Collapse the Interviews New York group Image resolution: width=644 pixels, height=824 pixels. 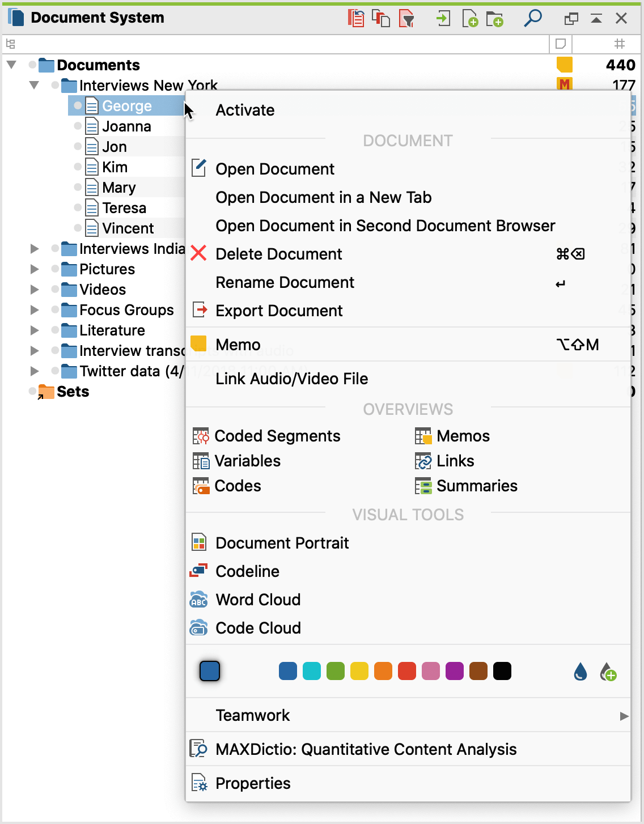(x=34, y=85)
